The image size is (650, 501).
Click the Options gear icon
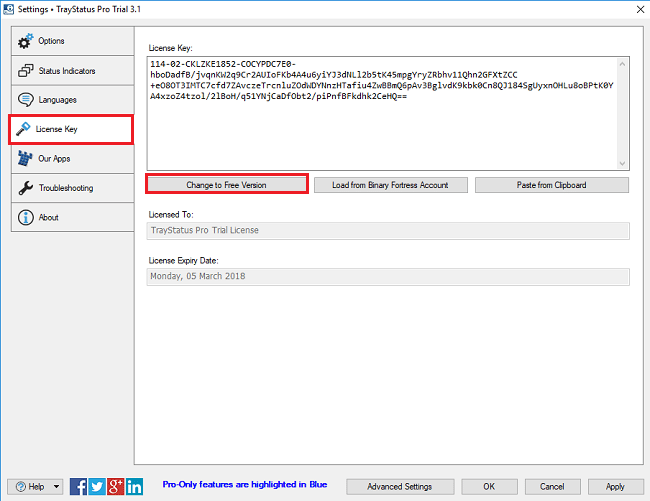coord(25,41)
